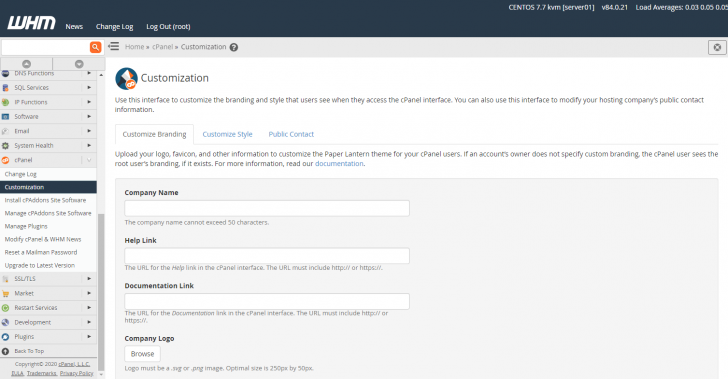
Task: Expand the Development section arrow
Action: [x=89, y=322]
